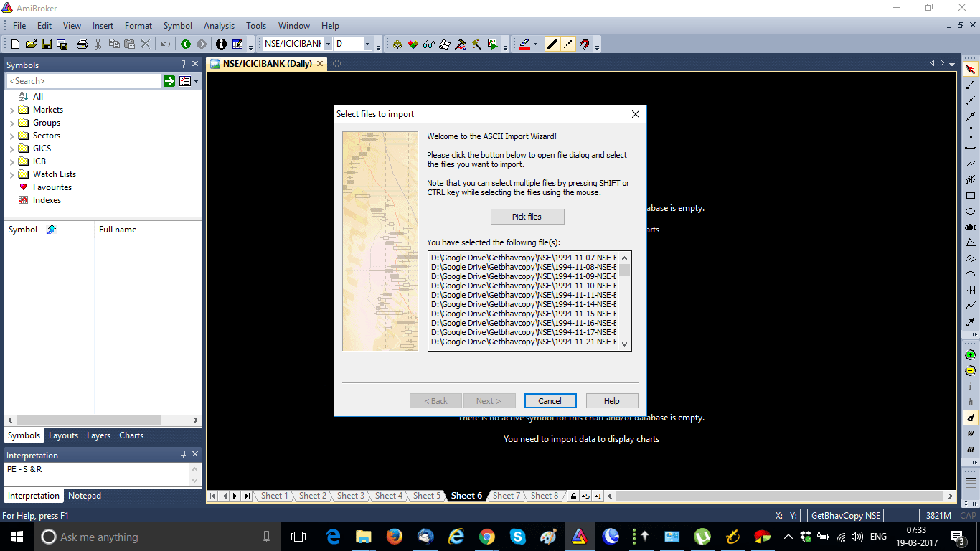Open Skype from the taskbar
Viewport: 980px width, 551px height.
tap(517, 537)
